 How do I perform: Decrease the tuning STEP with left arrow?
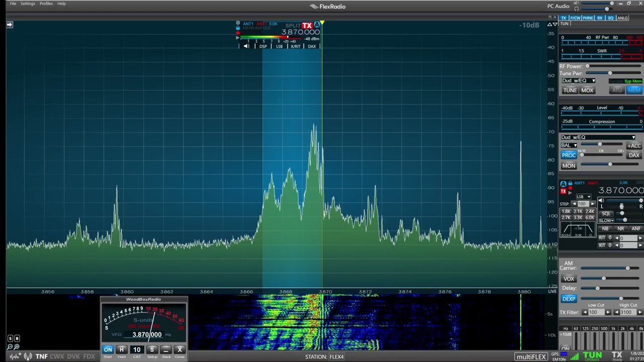coord(574,204)
